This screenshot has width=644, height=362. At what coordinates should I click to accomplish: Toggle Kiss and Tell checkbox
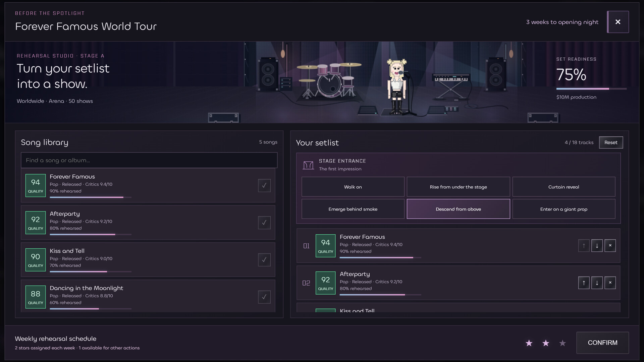264,260
